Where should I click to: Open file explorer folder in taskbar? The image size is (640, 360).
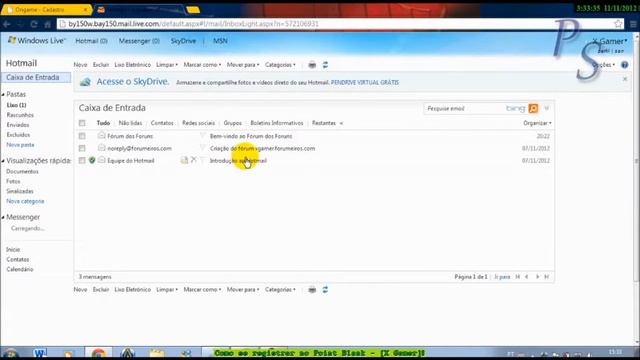pos(156,353)
